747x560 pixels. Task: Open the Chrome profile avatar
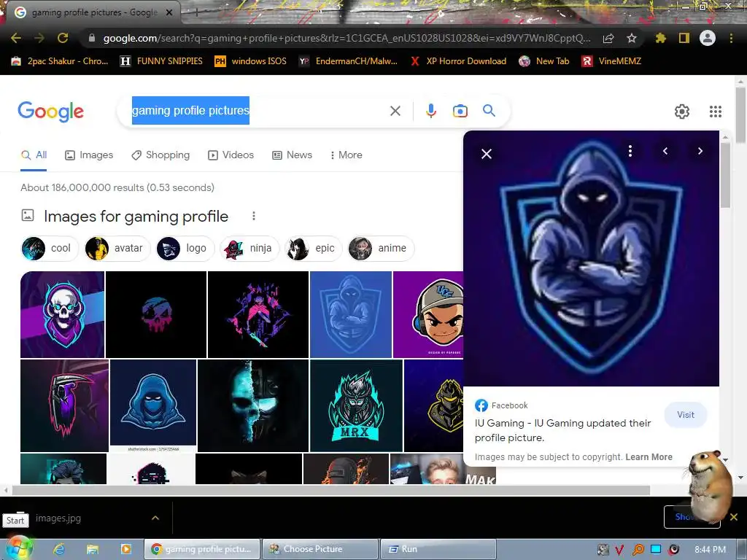[x=708, y=38]
